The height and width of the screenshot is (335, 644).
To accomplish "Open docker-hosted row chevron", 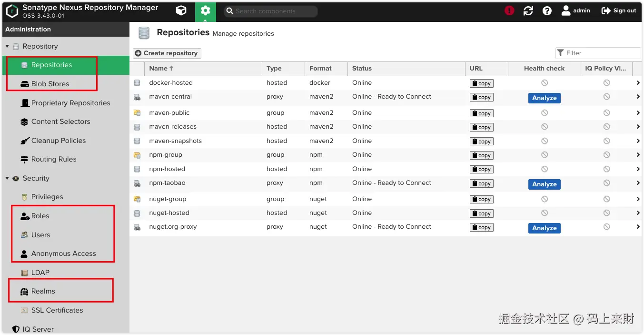I will point(638,82).
